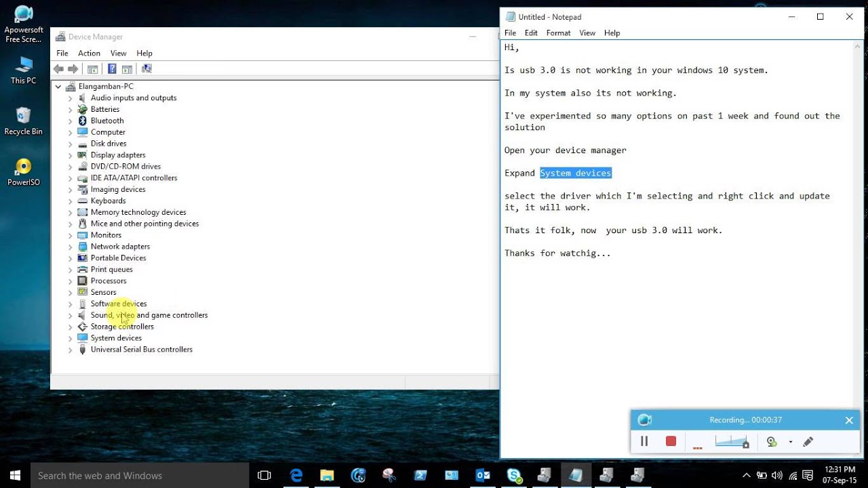Viewport: 868px width, 488px height.
Task: Toggle the Show/Hide Action Pane toolbar icon
Action: [126, 68]
